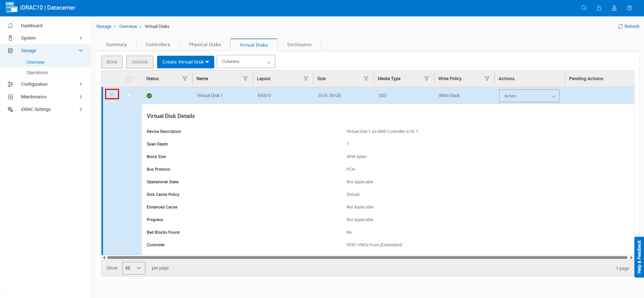Open the user account icon
The height and width of the screenshot is (298, 644).
point(614,8)
